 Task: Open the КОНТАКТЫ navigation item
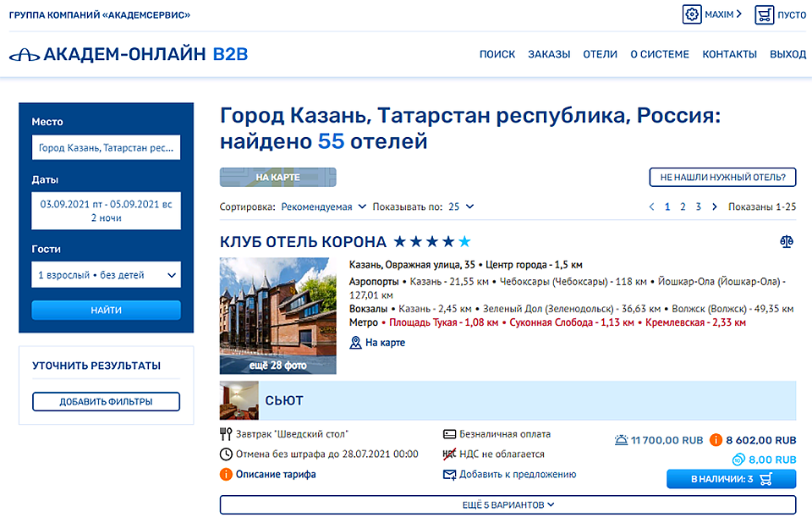(729, 54)
